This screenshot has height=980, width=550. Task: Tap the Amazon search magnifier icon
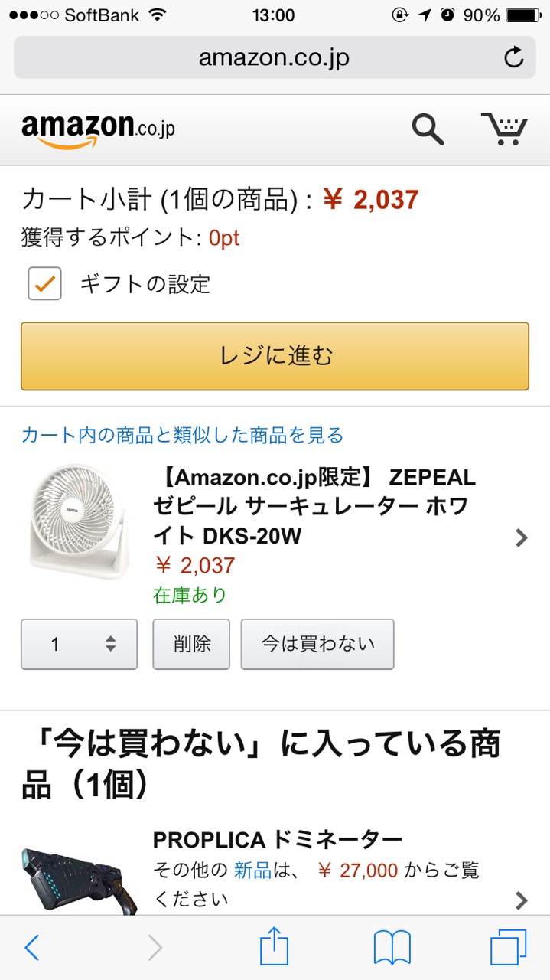pos(428,129)
